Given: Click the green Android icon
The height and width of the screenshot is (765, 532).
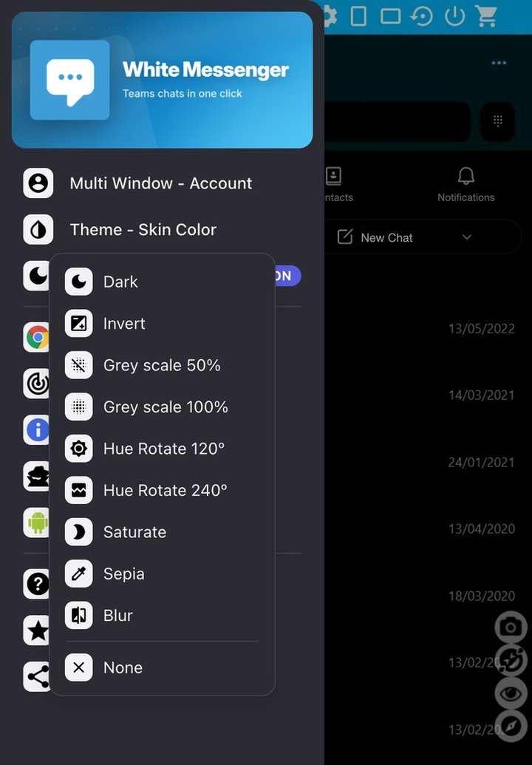Looking at the screenshot, I should [36, 523].
